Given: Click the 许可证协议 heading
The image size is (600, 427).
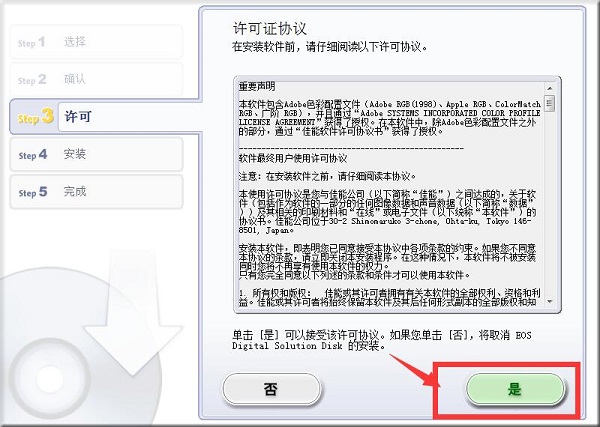Looking at the screenshot, I should point(270,29).
